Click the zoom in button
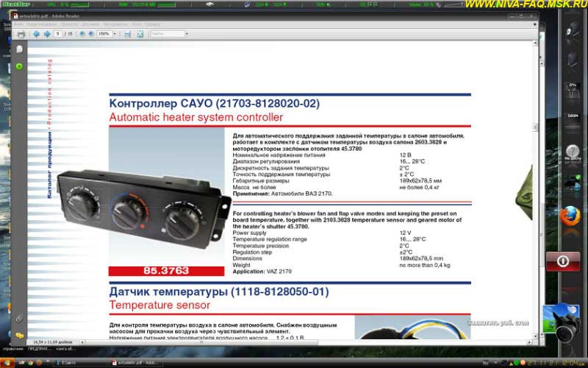This screenshot has height=368, width=588. pos(90,34)
